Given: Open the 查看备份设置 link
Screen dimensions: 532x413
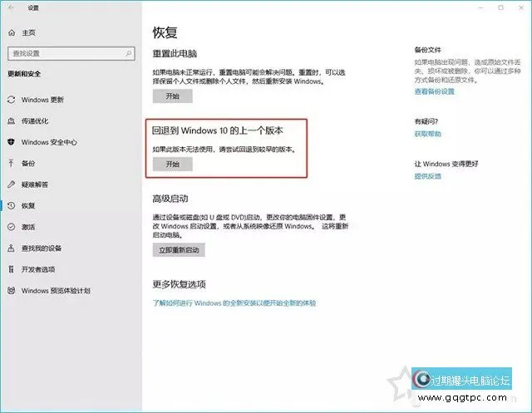Looking at the screenshot, I should (x=434, y=91).
